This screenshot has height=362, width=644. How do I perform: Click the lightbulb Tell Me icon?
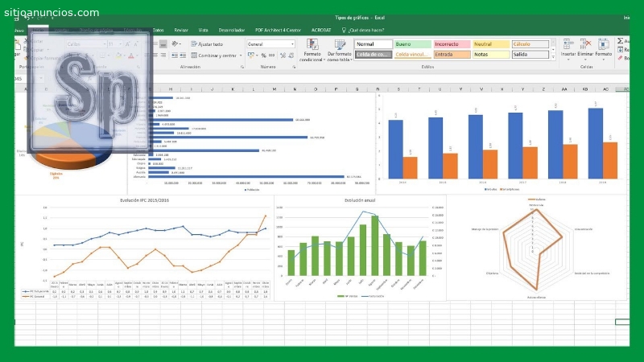click(x=344, y=31)
